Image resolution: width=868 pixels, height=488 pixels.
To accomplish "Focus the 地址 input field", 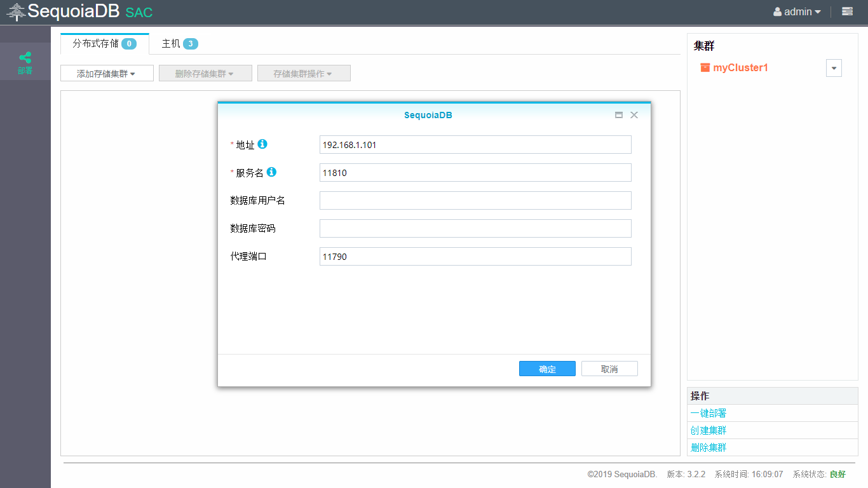I will click(475, 144).
